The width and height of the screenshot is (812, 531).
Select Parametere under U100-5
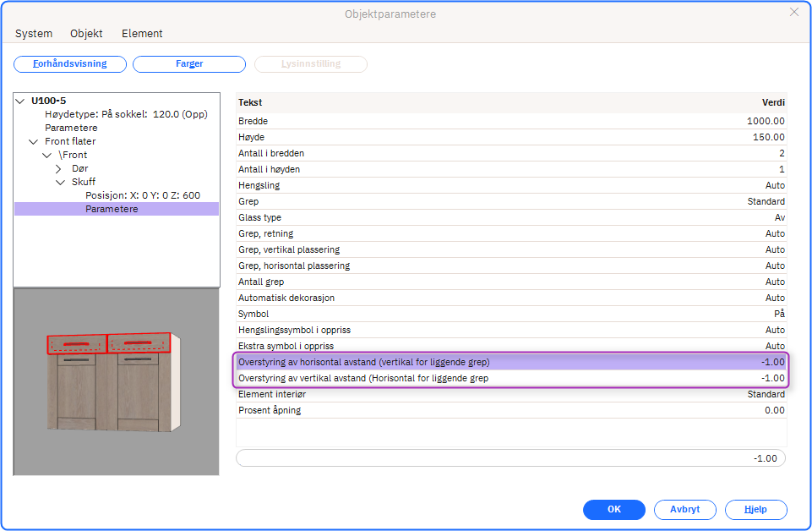tap(71, 128)
